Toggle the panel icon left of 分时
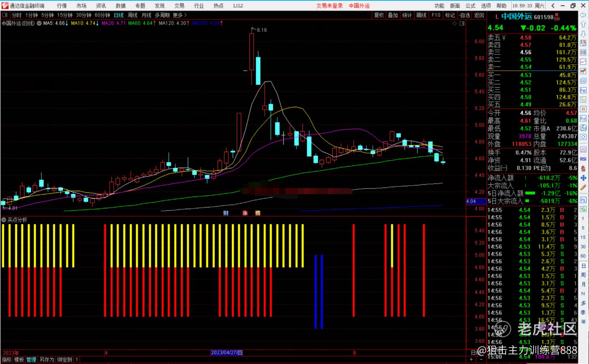 (x=5, y=15)
